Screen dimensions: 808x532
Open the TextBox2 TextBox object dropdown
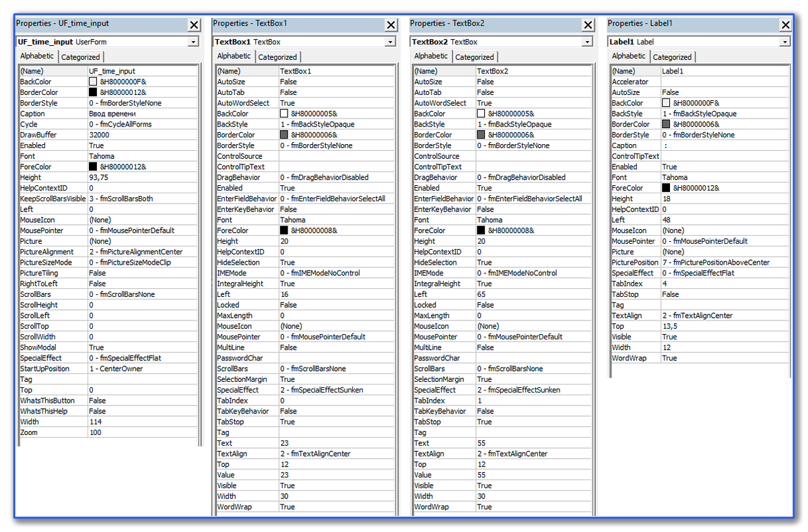click(x=587, y=42)
